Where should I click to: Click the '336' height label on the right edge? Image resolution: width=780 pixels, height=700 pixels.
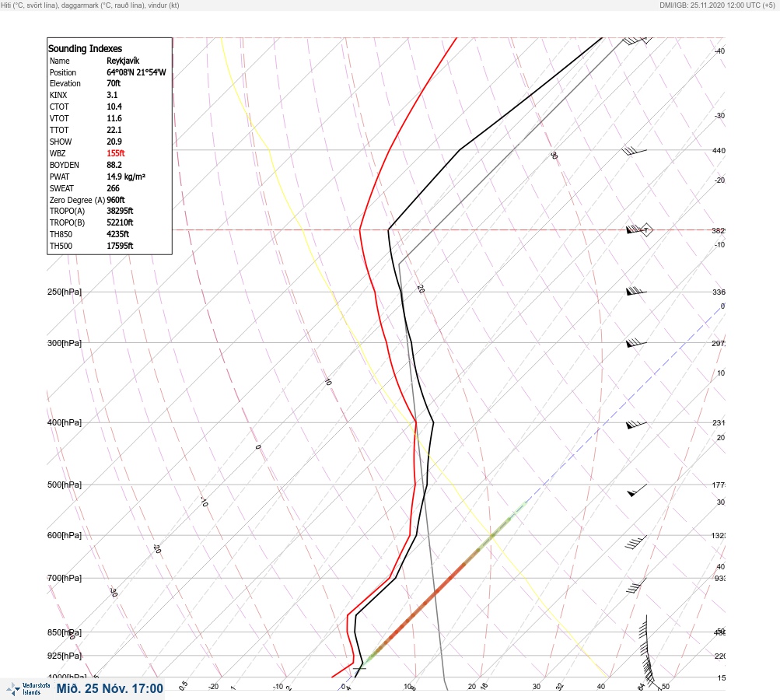point(719,292)
